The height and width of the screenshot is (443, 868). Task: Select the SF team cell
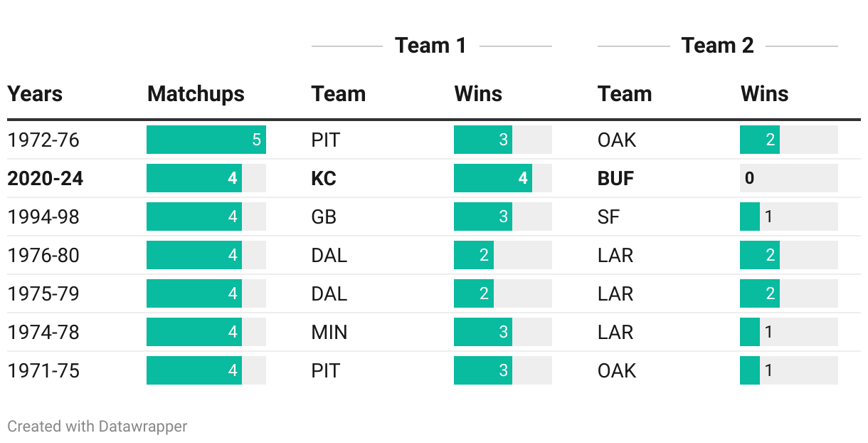(x=608, y=217)
